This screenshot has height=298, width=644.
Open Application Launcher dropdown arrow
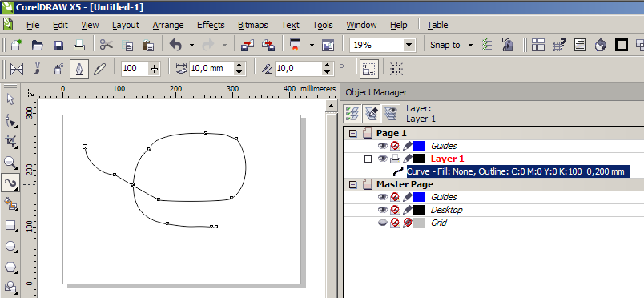312,45
